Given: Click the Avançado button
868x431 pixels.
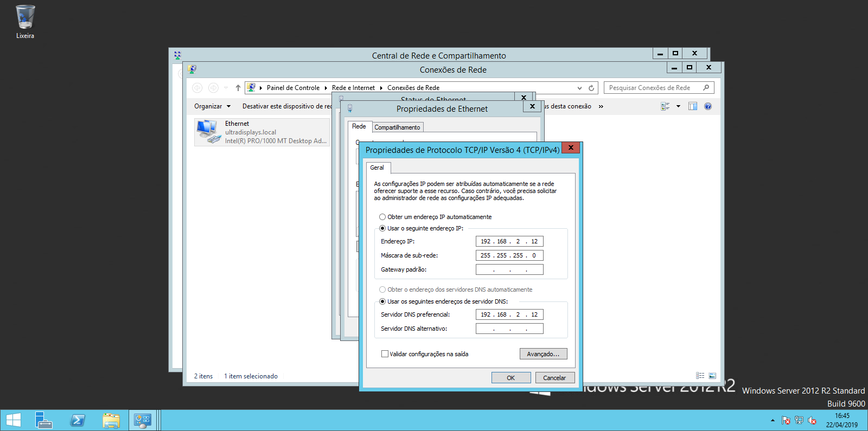Looking at the screenshot, I should point(543,354).
